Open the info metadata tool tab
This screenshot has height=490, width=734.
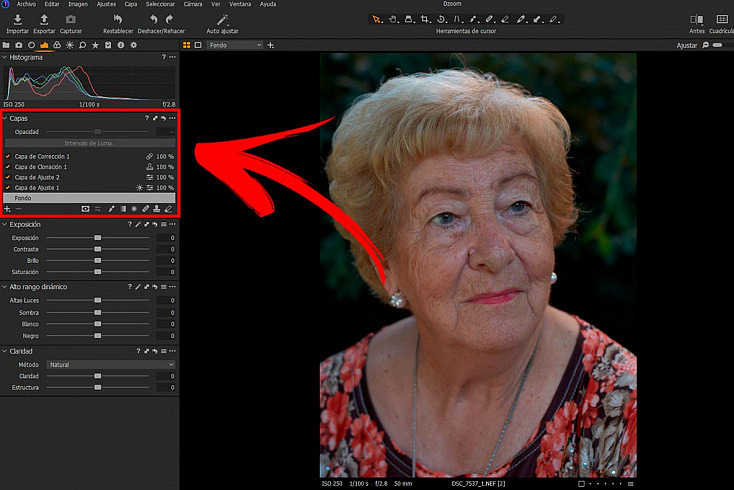tap(121, 45)
